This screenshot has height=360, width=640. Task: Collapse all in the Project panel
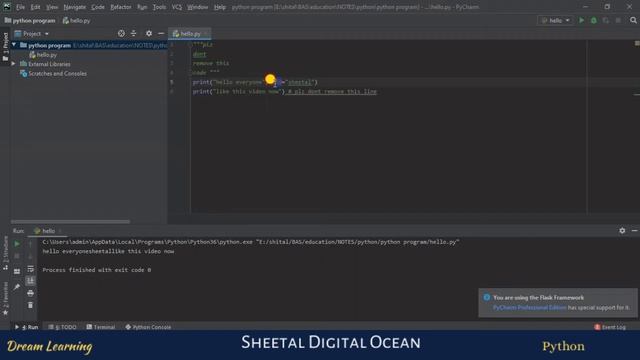click(x=133, y=33)
